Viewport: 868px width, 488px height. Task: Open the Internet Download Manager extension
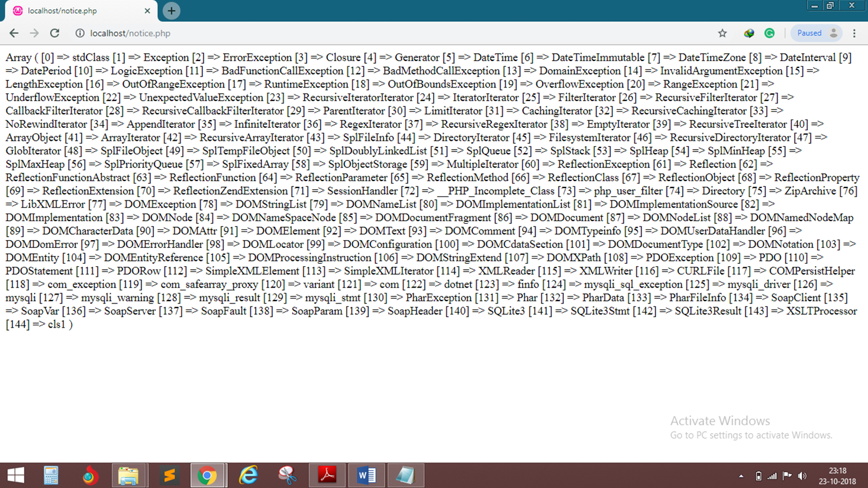point(749,33)
